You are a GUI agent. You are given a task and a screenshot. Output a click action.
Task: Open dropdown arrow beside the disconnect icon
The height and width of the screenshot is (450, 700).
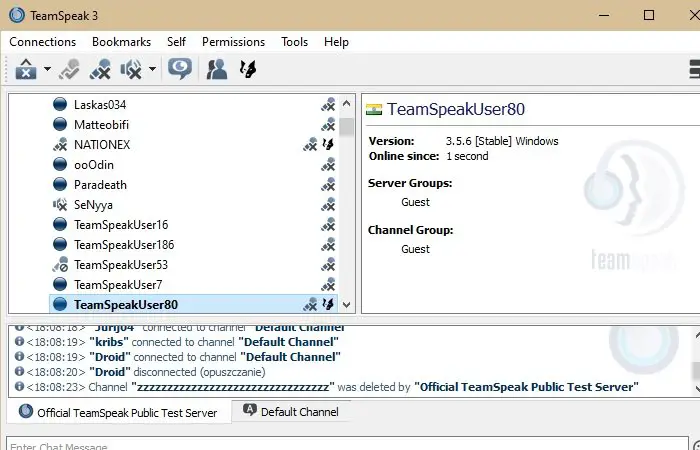point(47,69)
